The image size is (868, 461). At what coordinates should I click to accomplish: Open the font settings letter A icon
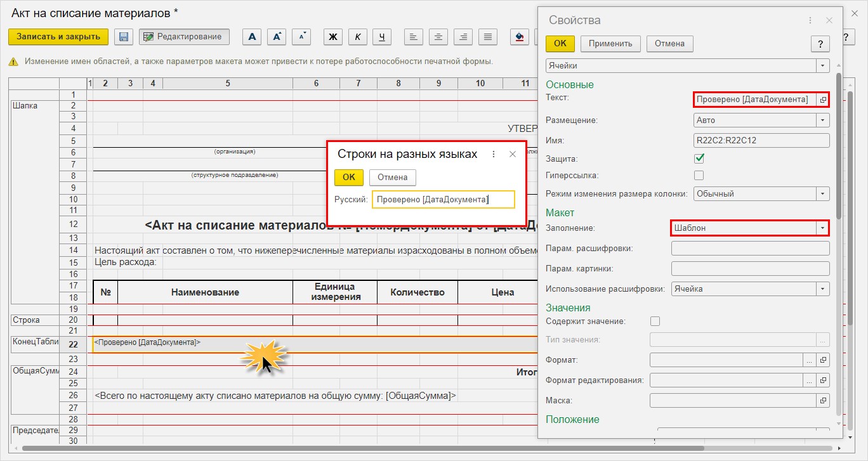pos(253,37)
